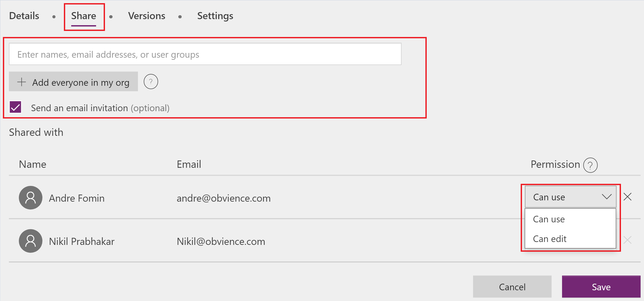Click help icon next to Add everyone button

(x=151, y=82)
